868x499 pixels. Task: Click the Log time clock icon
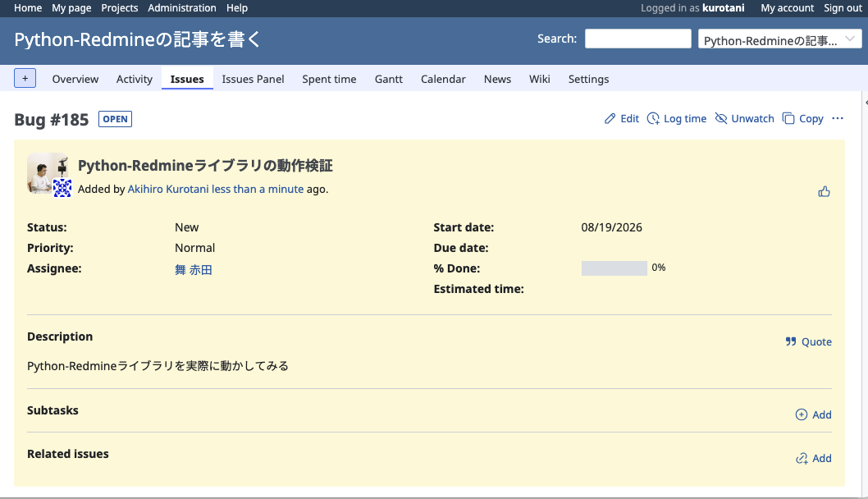click(x=653, y=118)
